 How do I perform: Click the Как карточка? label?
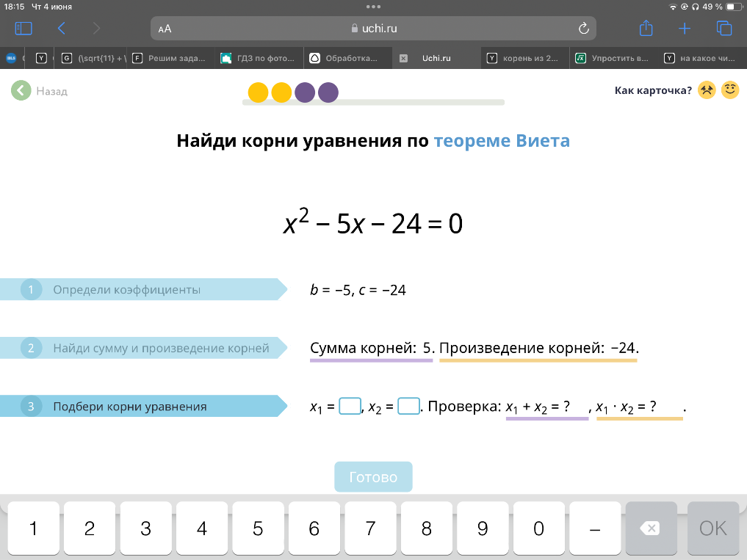coord(653,90)
